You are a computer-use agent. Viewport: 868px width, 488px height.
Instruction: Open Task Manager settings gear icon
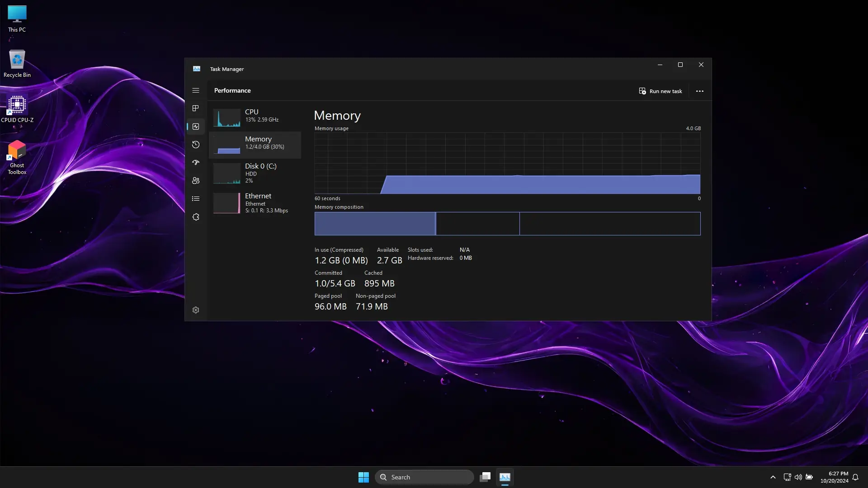click(196, 310)
